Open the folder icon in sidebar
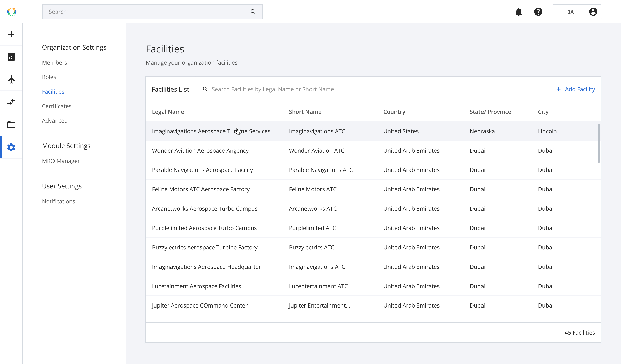Viewport: 621px width, 364px height. tap(11, 125)
